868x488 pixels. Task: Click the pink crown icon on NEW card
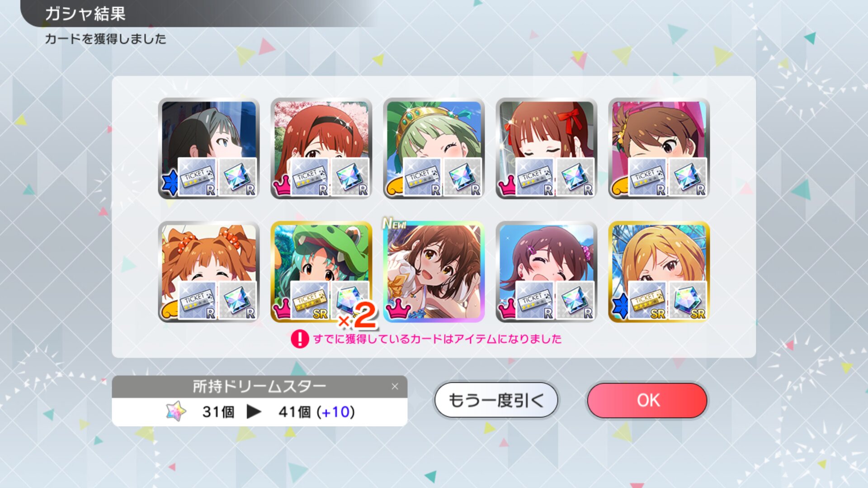(x=397, y=310)
